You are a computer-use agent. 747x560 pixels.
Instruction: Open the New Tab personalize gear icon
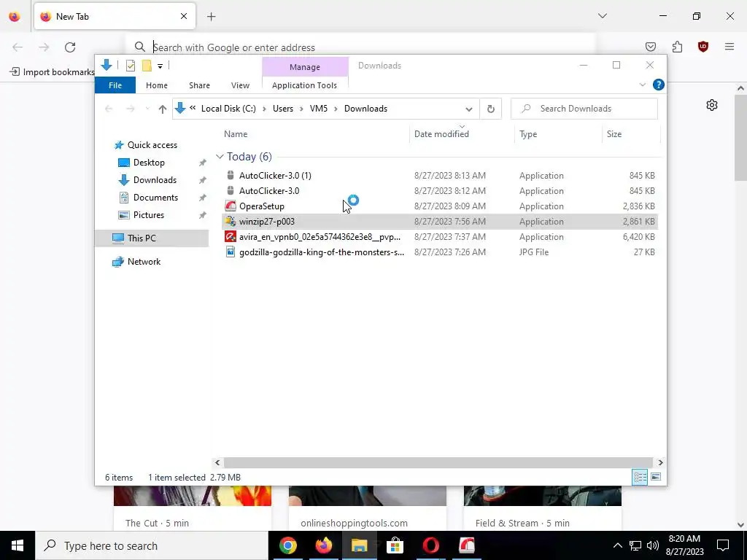[712, 105]
